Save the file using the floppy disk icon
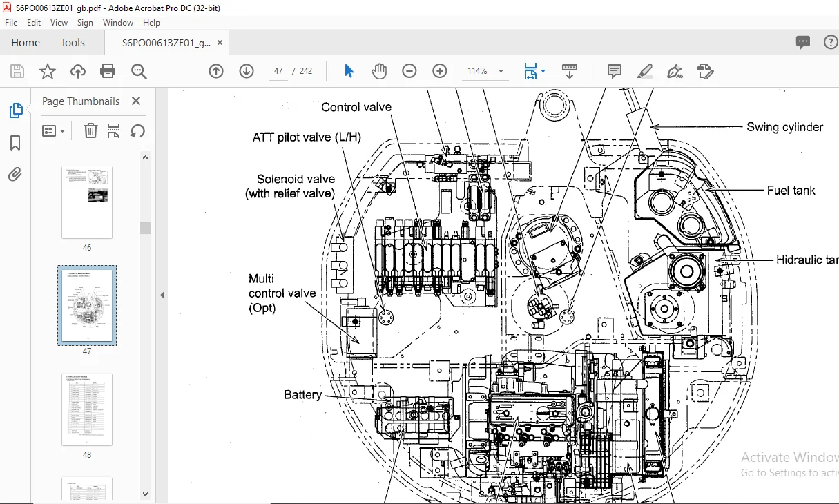The image size is (839, 504). 17,71
